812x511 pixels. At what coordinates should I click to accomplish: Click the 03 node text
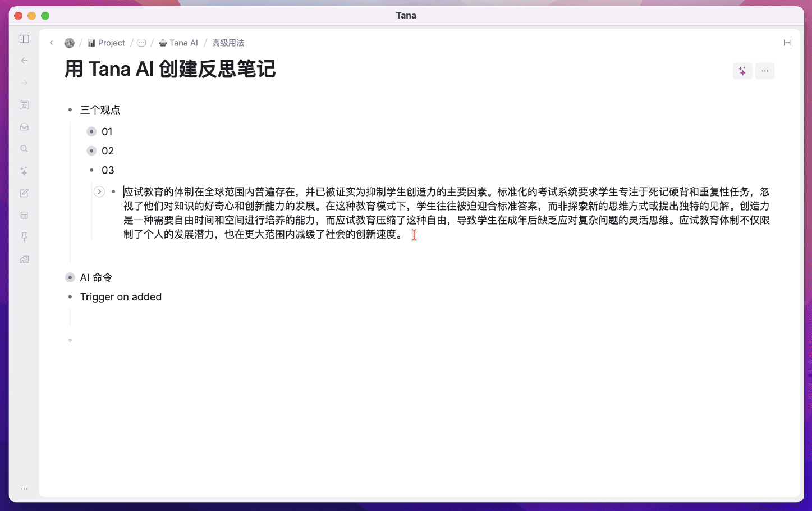coord(108,170)
